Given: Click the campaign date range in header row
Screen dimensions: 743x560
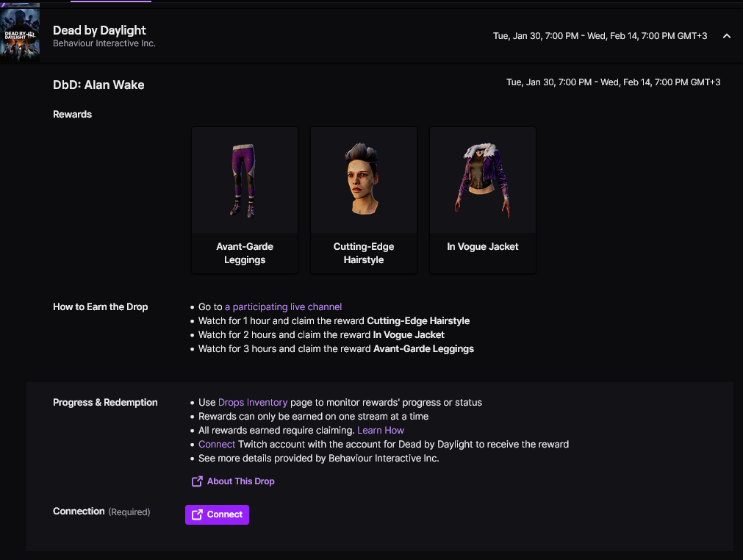Looking at the screenshot, I should point(600,36).
